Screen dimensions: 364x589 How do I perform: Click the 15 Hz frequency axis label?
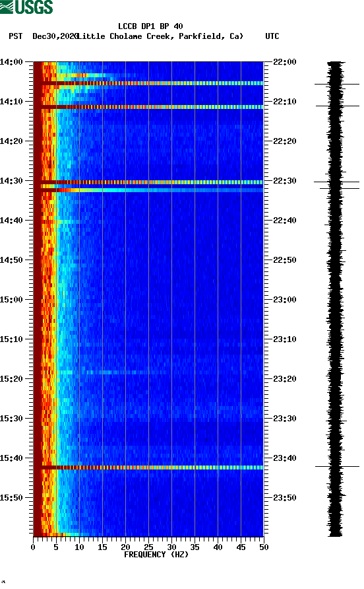(x=102, y=547)
